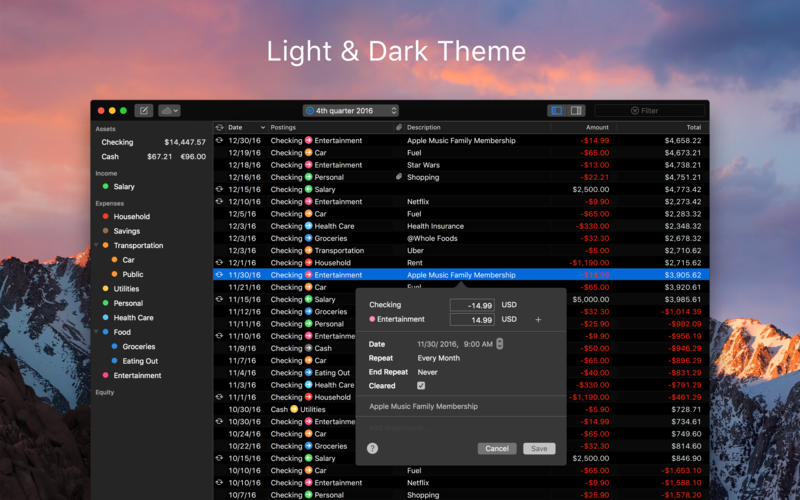Select Eating Out in the sidebar
Viewport: 800px width, 500px height.
tap(140, 361)
